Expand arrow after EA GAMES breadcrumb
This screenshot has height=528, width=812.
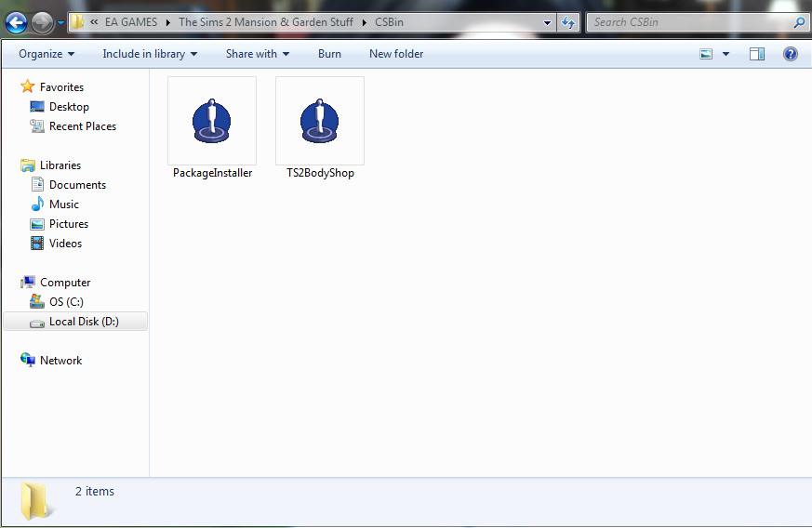click(168, 23)
